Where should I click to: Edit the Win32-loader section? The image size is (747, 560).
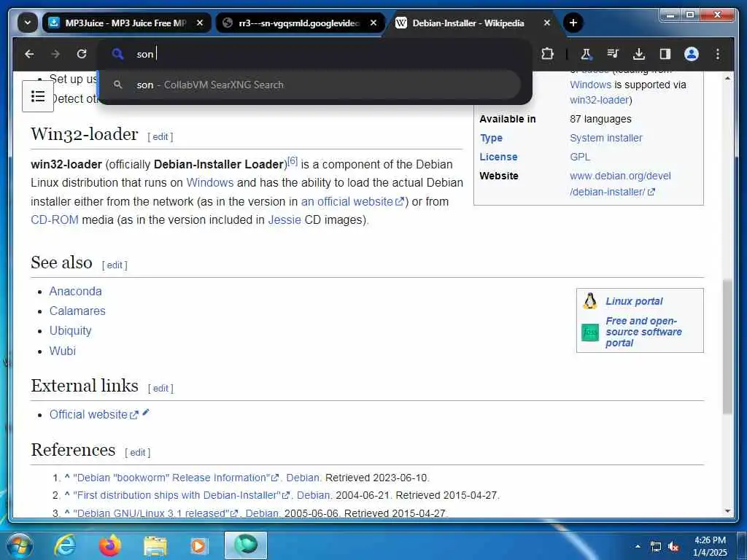[x=160, y=137]
